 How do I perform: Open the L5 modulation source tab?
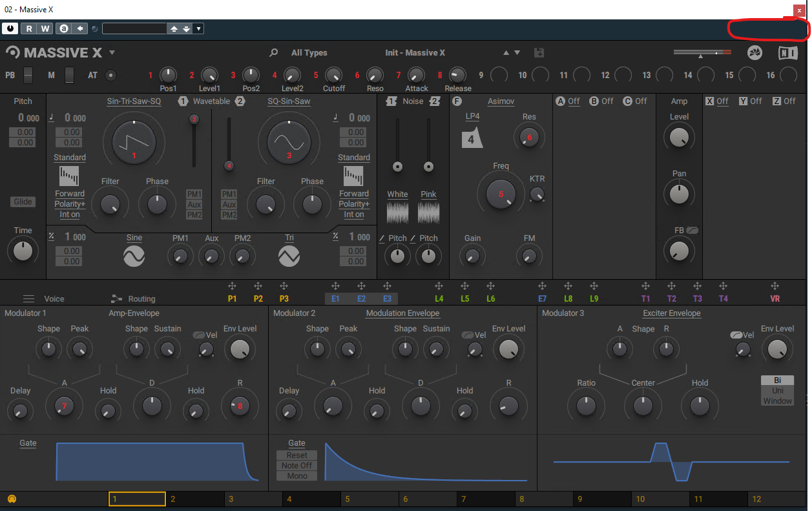tap(464, 298)
